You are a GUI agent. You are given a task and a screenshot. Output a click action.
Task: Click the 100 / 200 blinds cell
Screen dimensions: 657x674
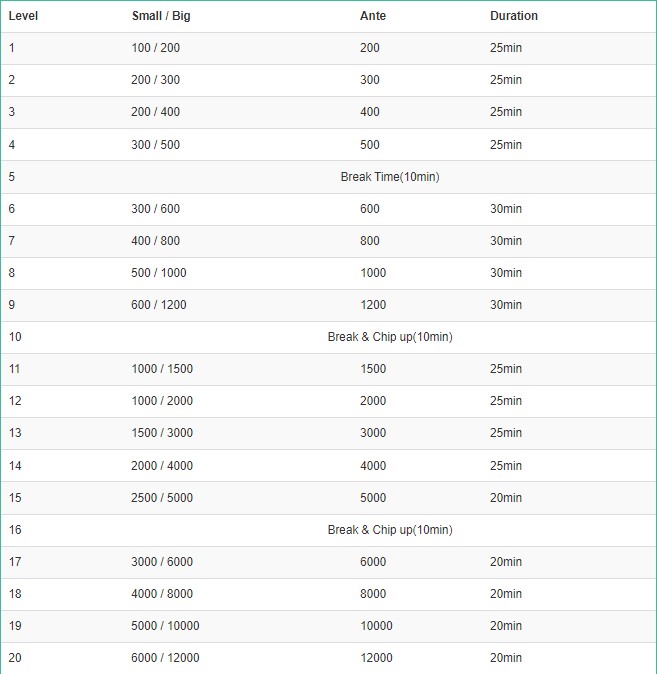click(156, 48)
